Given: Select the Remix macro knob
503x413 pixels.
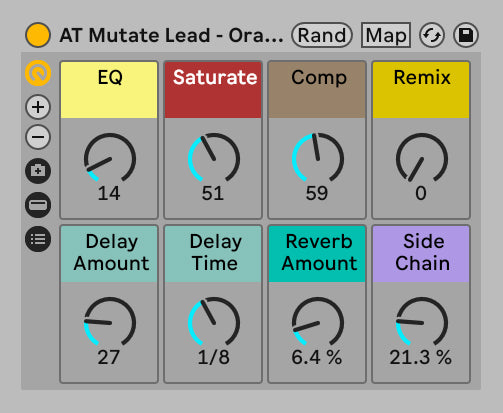Looking at the screenshot, I should point(422,157).
